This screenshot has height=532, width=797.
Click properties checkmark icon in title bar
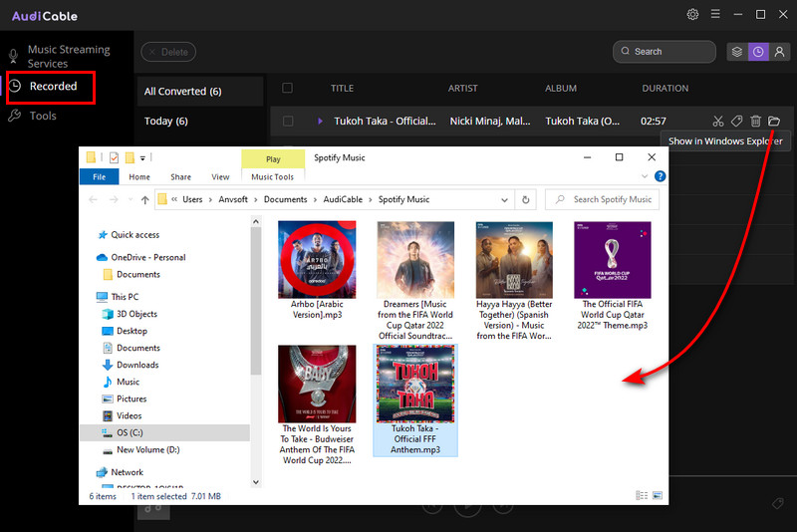[x=114, y=158]
